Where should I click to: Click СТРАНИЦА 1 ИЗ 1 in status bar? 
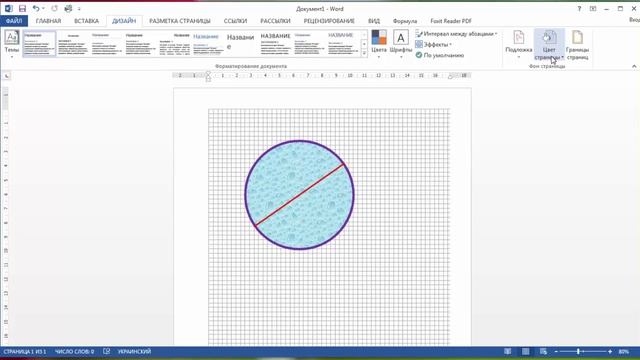pos(25,351)
